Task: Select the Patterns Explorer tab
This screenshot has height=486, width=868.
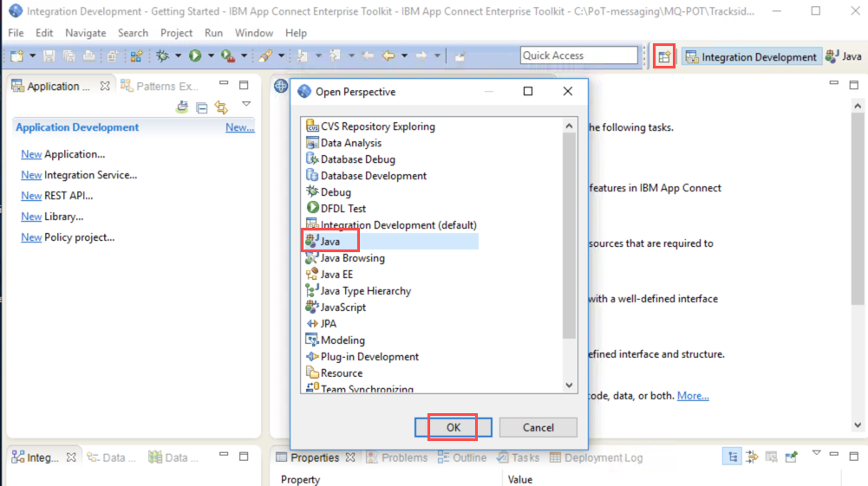Action: [160, 87]
